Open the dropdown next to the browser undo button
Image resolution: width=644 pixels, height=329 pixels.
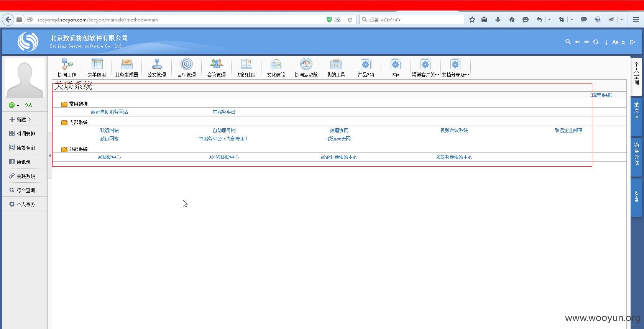(x=549, y=20)
